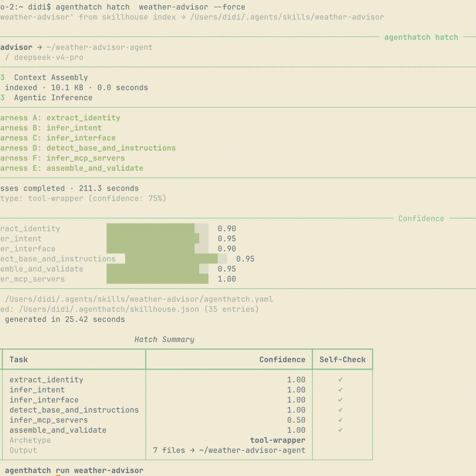This screenshot has width=476, height=476.
Task: Click the 0.95 value for assemble_and_validate bar
Action: (227, 269)
